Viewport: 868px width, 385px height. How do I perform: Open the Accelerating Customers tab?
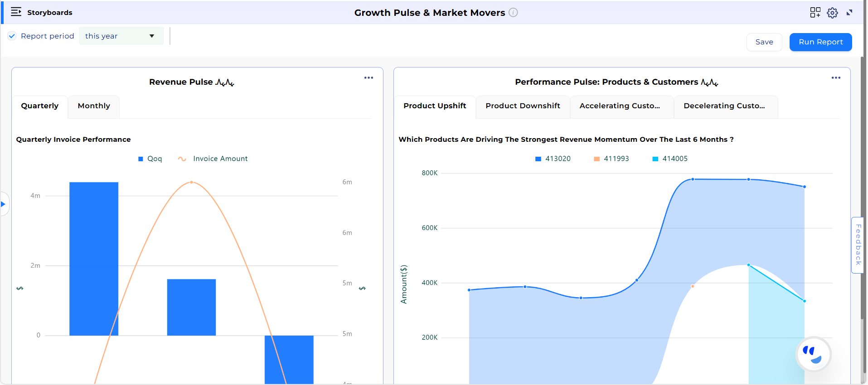(x=620, y=106)
